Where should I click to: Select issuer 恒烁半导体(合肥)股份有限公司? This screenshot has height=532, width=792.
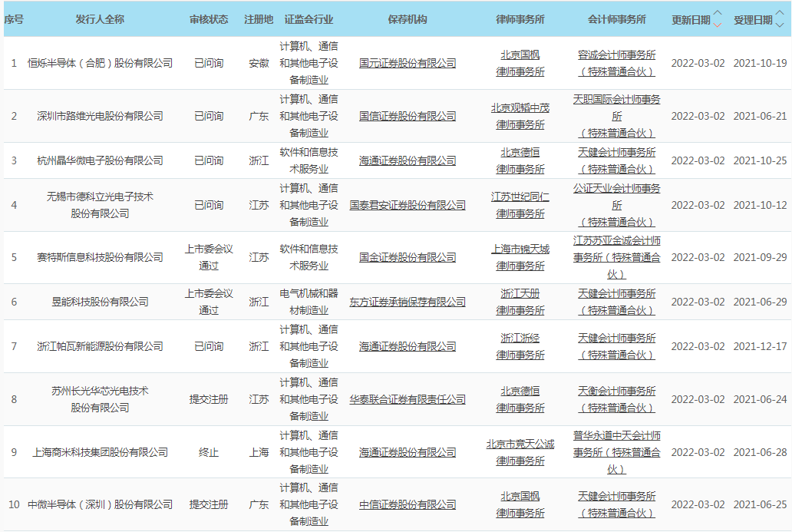(101, 63)
